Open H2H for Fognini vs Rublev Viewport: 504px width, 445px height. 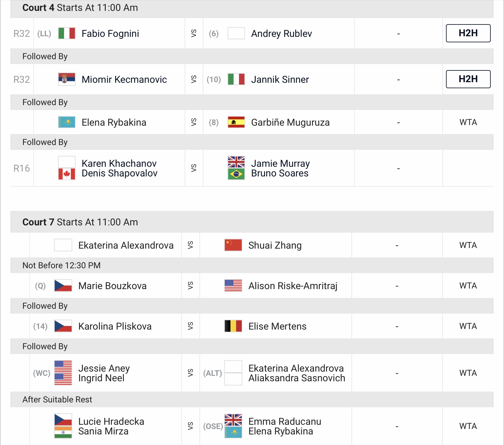point(468,33)
